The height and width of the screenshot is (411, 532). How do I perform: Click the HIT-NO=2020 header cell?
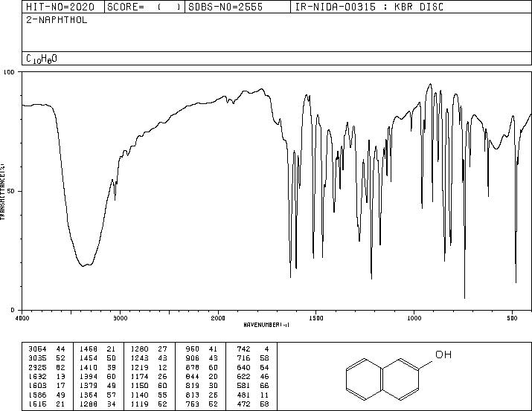click(x=60, y=7)
